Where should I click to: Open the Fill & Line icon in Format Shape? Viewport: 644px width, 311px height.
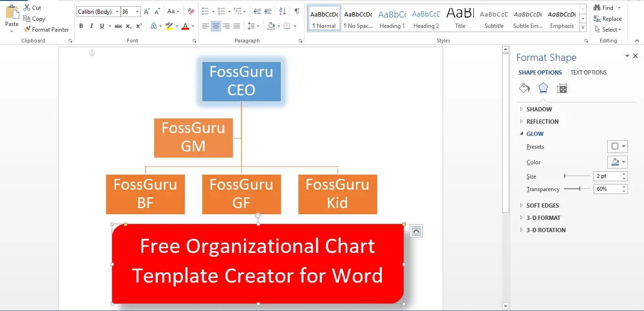[x=524, y=88]
